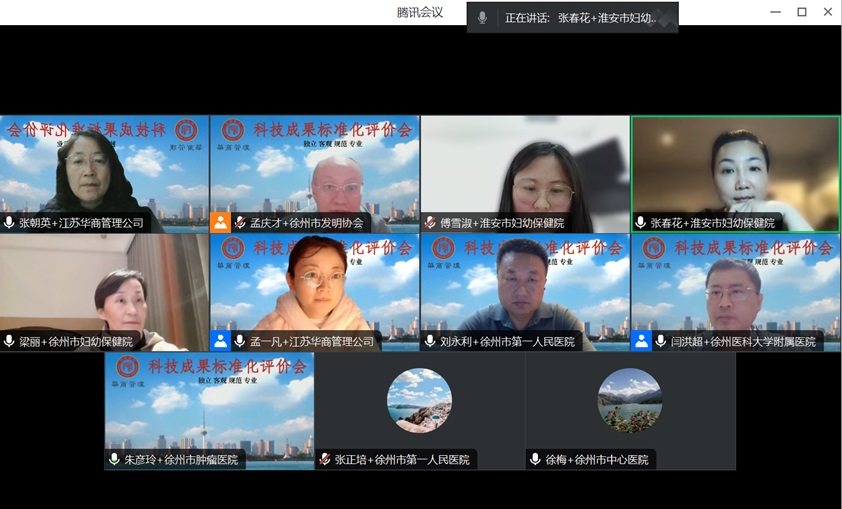Click orange host badge icon on 孟庆才 tile
Screen dimensions: 842x509
coord(220,222)
